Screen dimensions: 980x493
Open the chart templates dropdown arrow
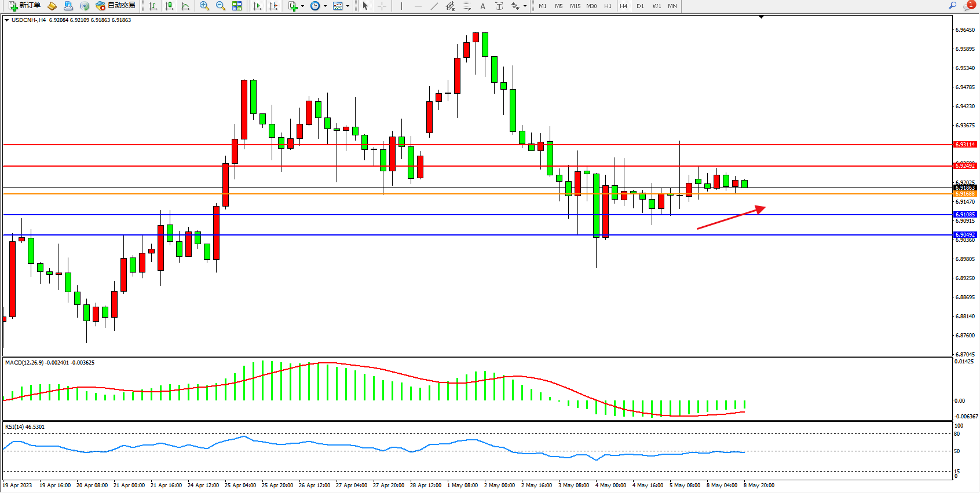pos(348,6)
